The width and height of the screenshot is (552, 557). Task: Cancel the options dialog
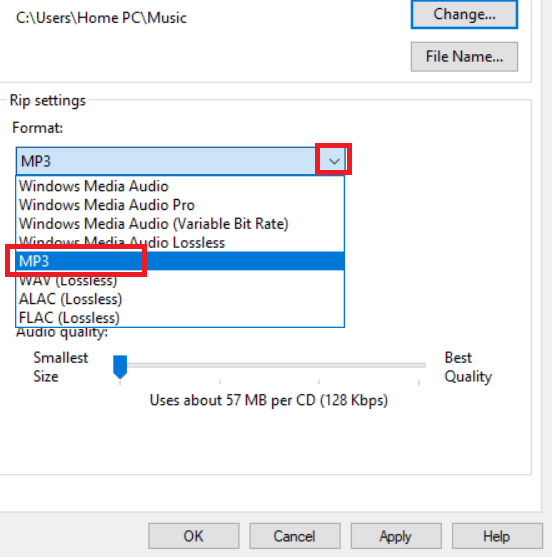[x=295, y=536]
